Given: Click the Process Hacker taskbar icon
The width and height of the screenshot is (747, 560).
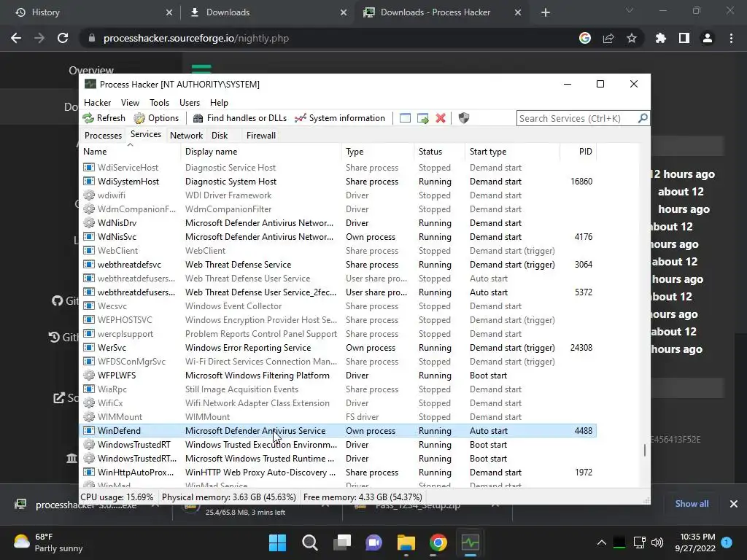Looking at the screenshot, I should 471,542.
